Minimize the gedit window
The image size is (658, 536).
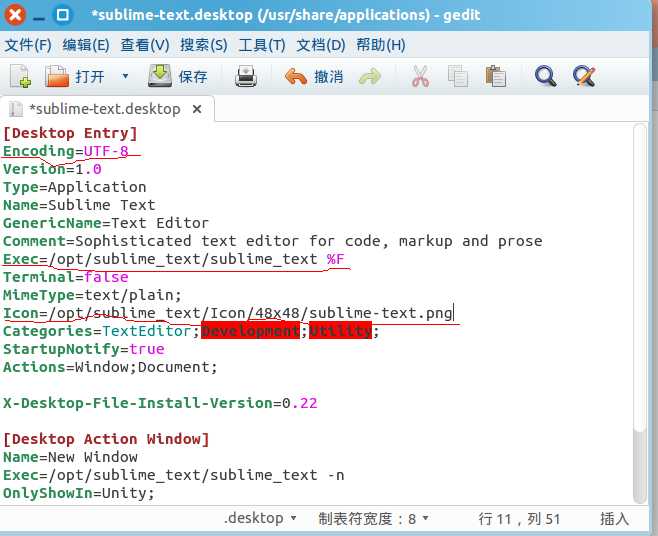[39, 16]
